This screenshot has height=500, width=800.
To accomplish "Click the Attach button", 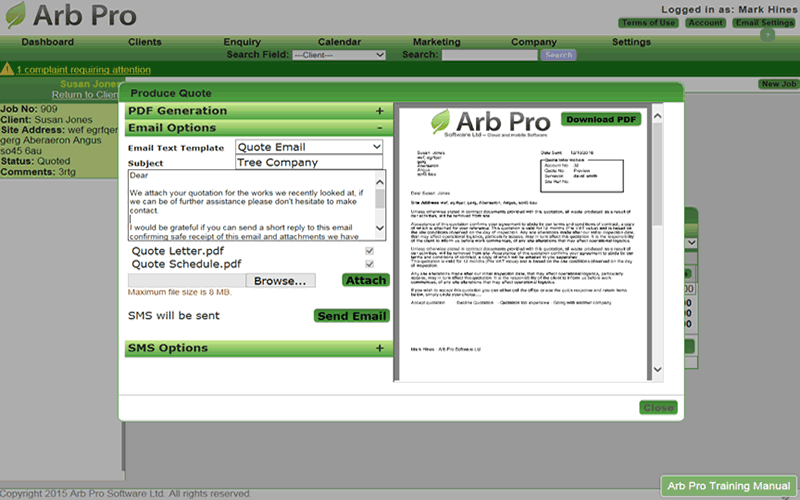I will tap(366, 280).
